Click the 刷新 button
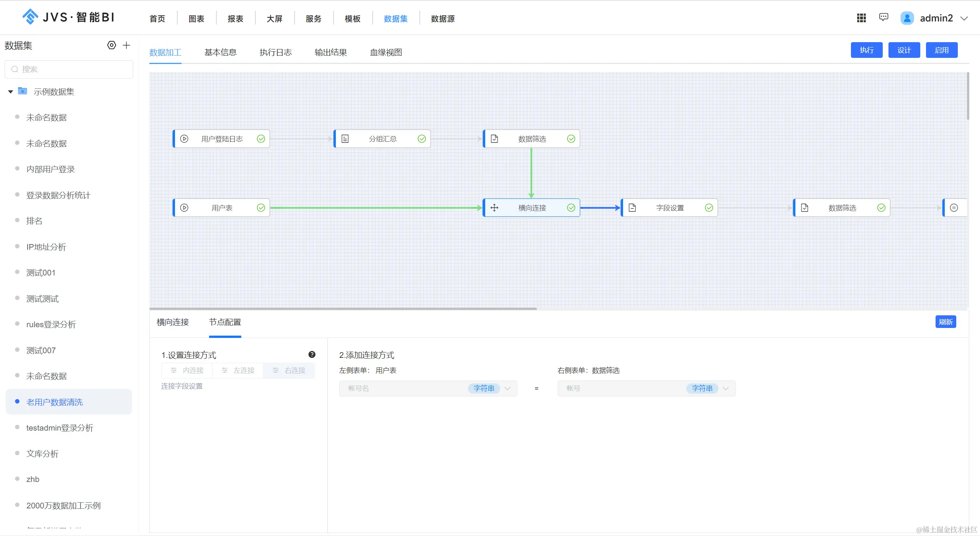The width and height of the screenshot is (980, 536). click(x=945, y=322)
